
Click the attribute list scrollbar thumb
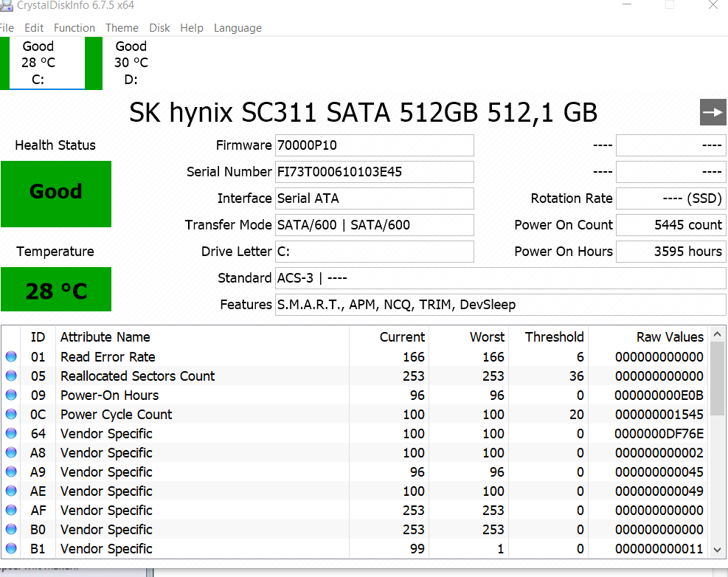point(717,379)
